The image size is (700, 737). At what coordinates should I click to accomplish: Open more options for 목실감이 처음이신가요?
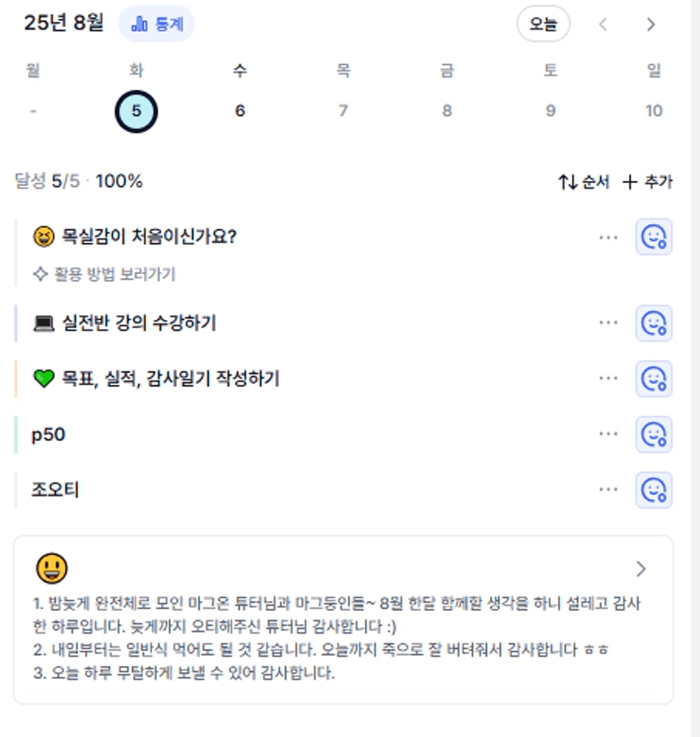pos(609,238)
